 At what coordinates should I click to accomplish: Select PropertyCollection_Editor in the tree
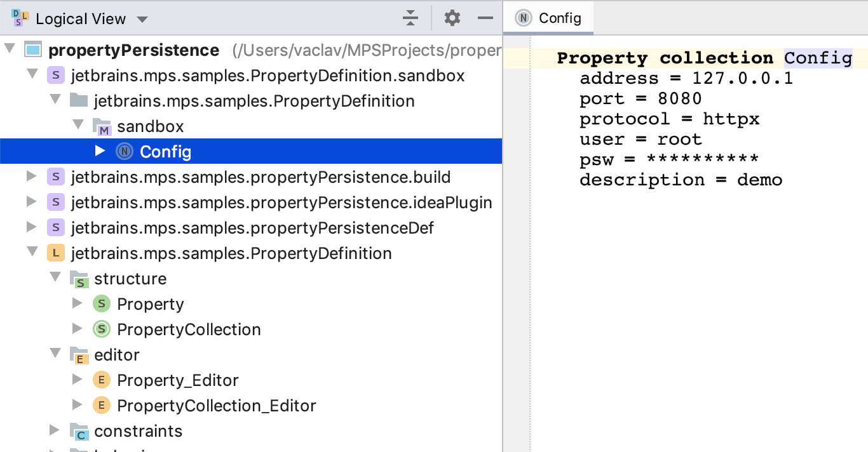[x=216, y=406]
